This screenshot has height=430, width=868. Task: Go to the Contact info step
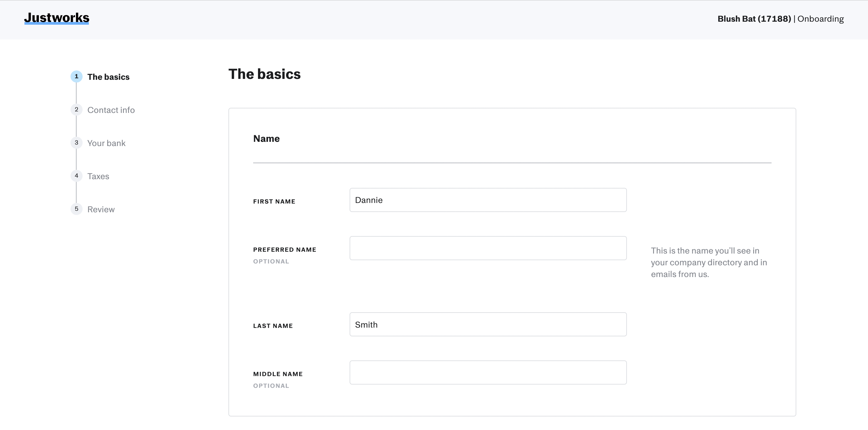click(x=111, y=110)
